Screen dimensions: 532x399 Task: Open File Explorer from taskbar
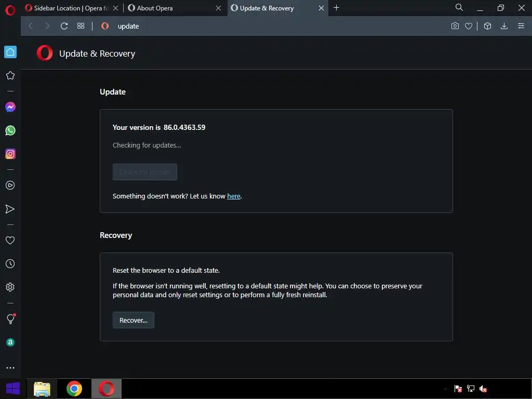(x=42, y=389)
